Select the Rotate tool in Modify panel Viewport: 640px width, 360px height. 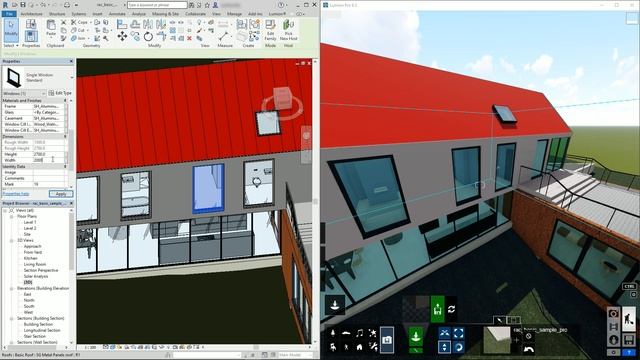148,37
